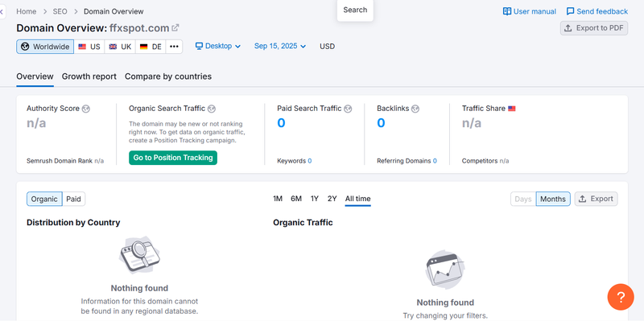Click the globe icon next to Authority Score
Viewport: 644px width, 321px height.
click(x=86, y=109)
